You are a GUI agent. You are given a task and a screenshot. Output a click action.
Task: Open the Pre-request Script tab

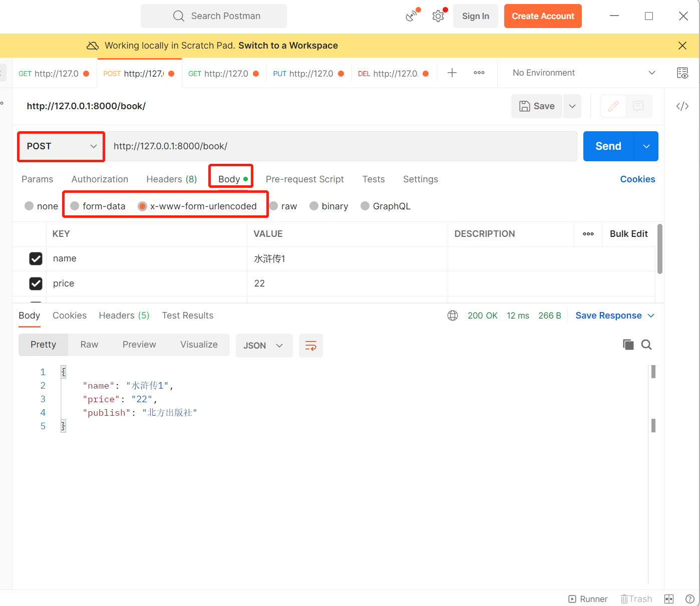click(305, 179)
